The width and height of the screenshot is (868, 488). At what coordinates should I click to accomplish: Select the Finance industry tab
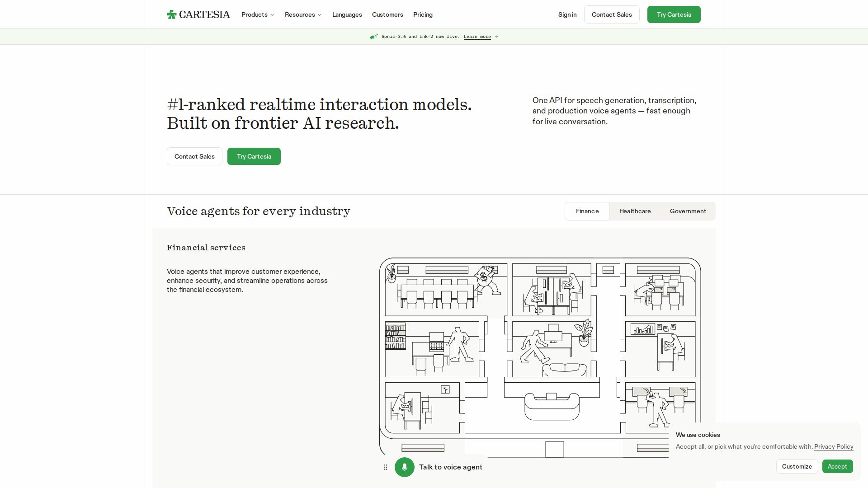pos(587,211)
